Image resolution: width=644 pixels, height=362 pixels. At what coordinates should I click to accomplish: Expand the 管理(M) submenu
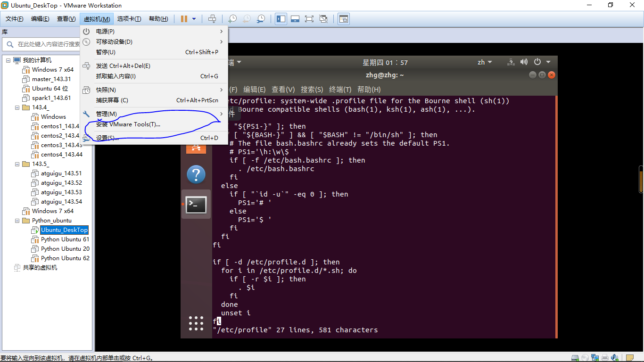(x=154, y=114)
